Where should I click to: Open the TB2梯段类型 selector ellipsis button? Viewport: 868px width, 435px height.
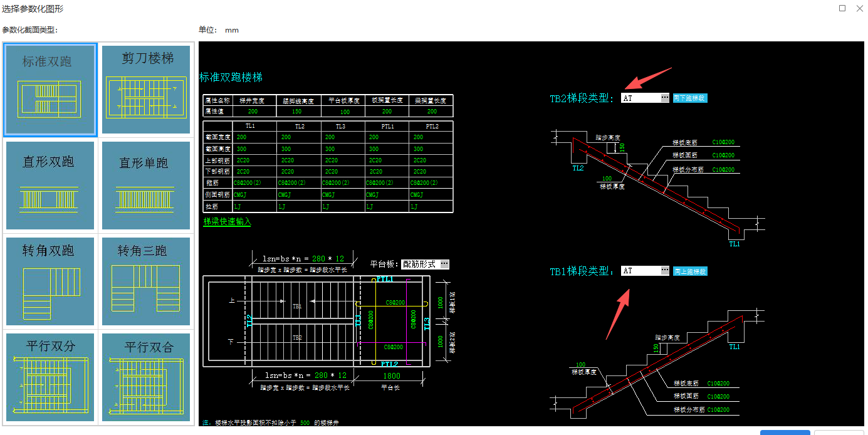pos(665,98)
